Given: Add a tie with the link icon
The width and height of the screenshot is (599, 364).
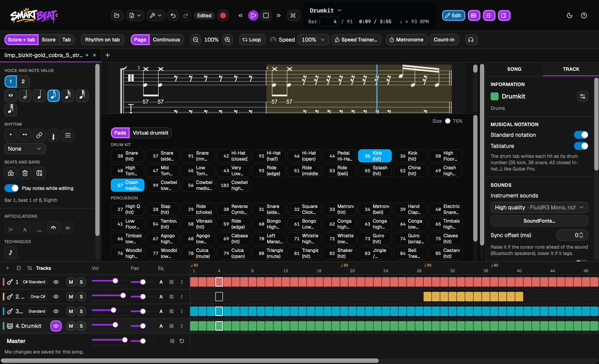Looking at the screenshot, I should click(39, 135).
